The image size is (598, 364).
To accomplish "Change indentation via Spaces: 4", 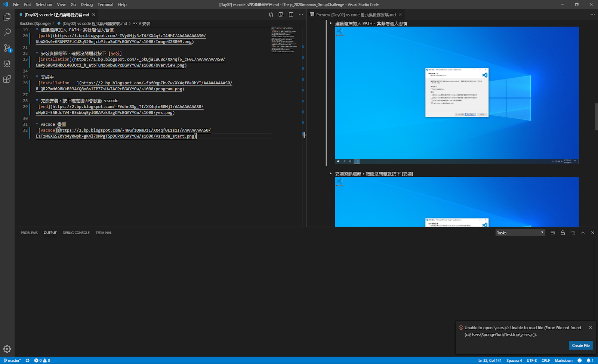I will point(514,361).
